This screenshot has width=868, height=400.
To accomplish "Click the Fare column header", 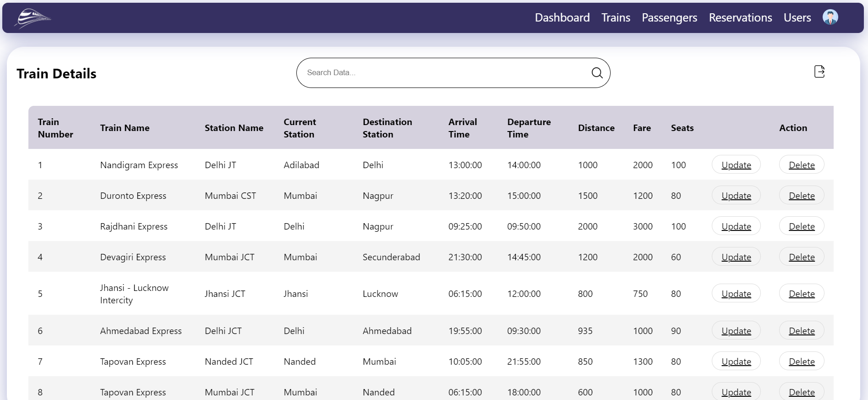I will coord(642,128).
